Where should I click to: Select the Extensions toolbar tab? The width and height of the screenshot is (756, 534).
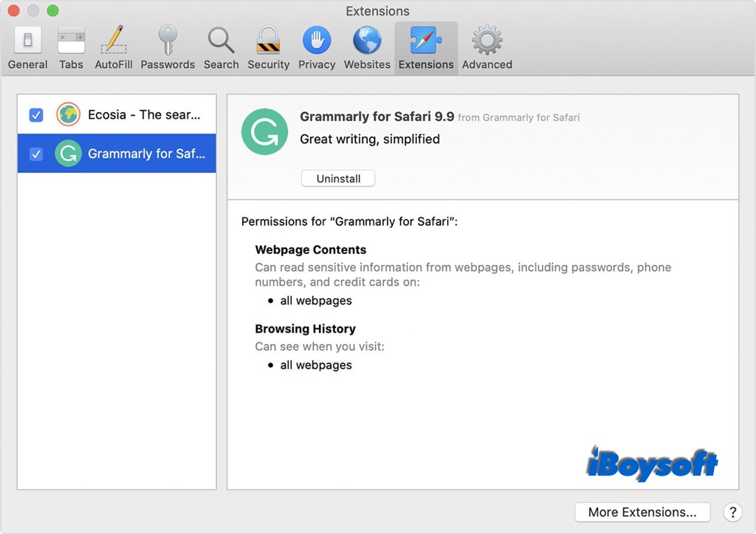[x=426, y=47]
